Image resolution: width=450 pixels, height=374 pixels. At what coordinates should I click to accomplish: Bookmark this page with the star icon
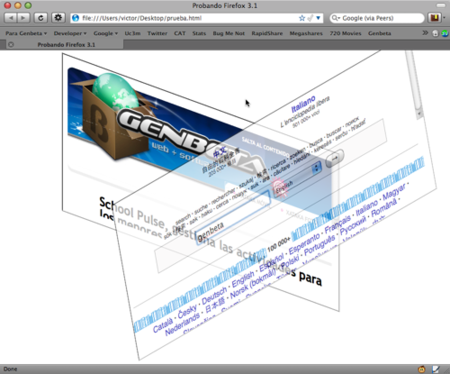(302, 18)
